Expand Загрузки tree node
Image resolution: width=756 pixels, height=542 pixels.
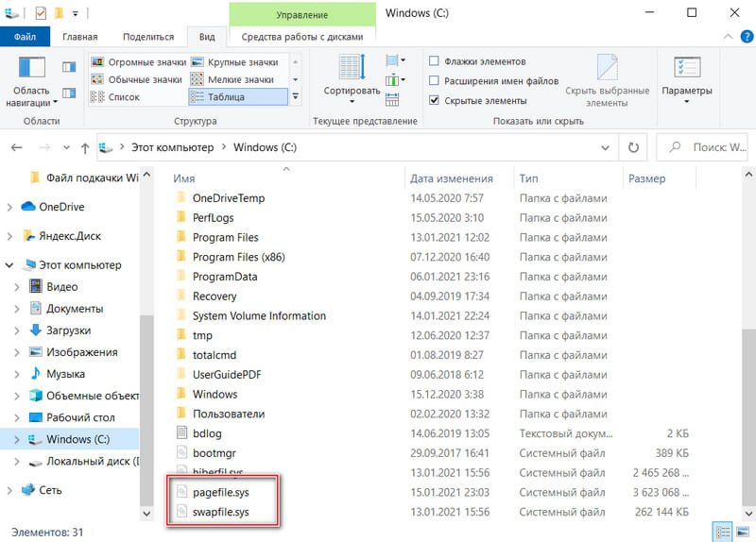pyautogui.click(x=17, y=330)
